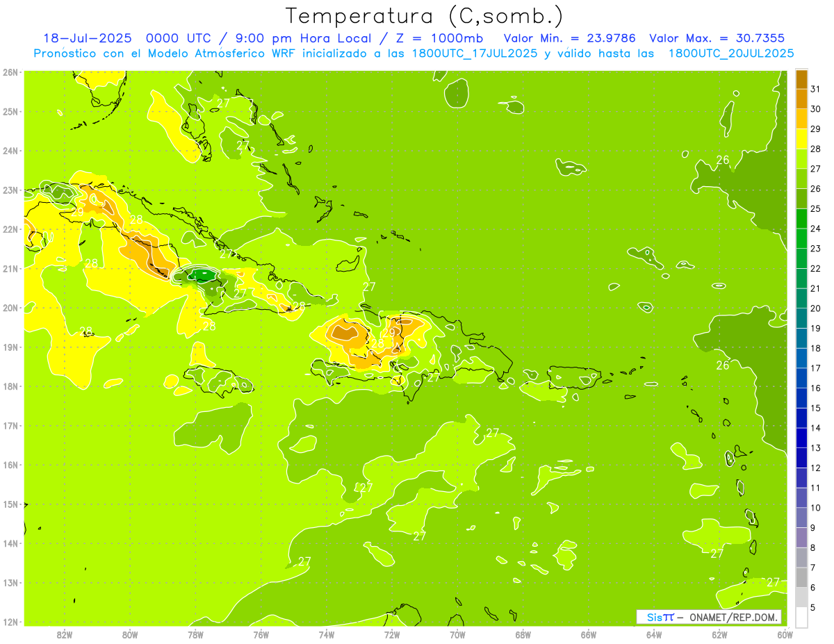This screenshot has width=834, height=644.
Task: Click longitude axis label "60W"
Action: (784, 634)
